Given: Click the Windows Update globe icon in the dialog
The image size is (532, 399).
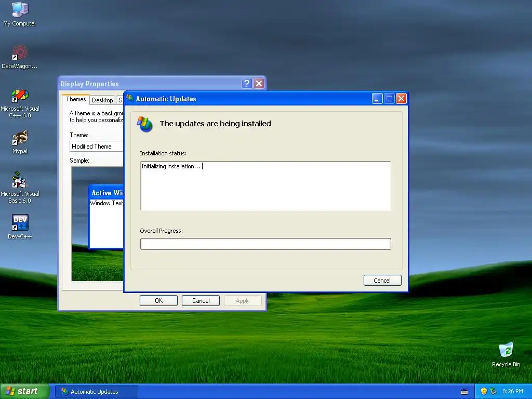Looking at the screenshot, I should point(145,124).
